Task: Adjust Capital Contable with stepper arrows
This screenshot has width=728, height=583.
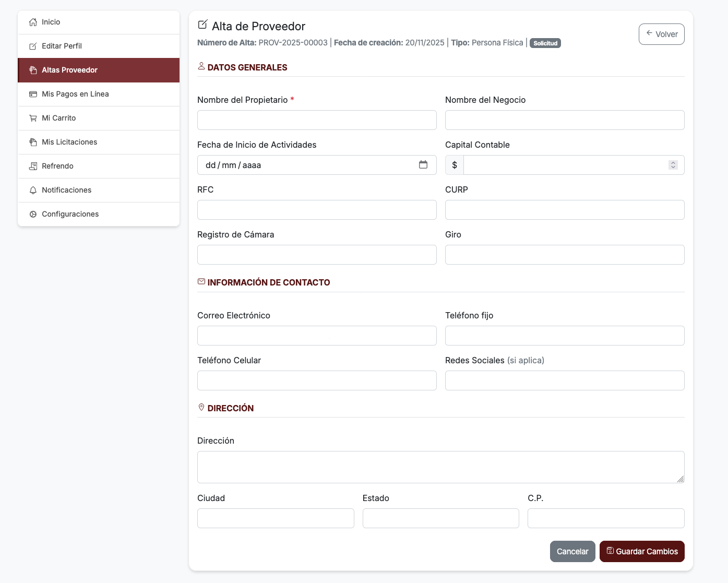Action: tap(673, 165)
